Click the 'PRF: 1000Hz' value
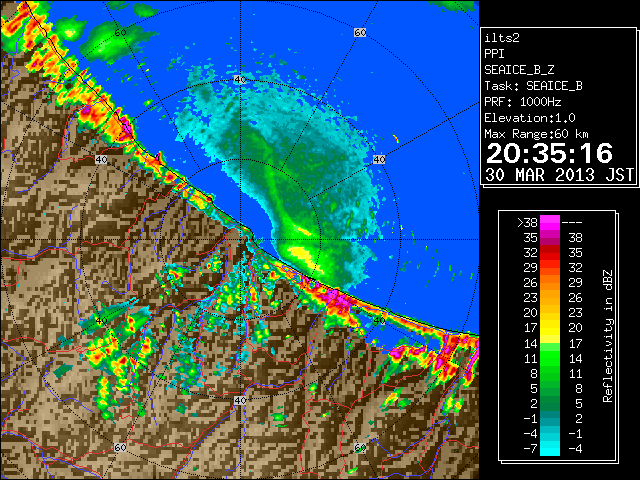 point(523,102)
